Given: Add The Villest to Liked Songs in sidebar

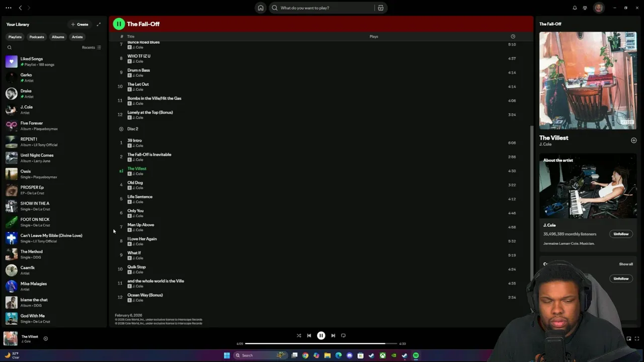Looking at the screenshot, I should (633, 140).
